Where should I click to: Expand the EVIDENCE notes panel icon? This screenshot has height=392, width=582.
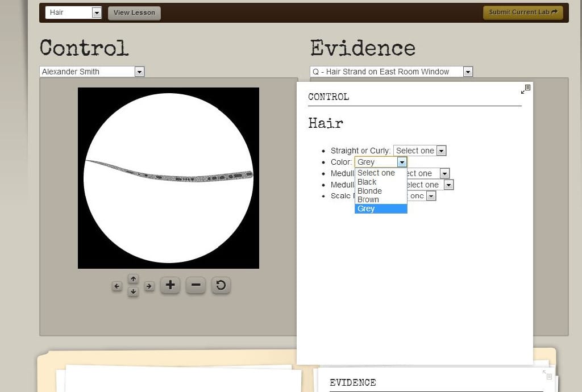tap(547, 374)
